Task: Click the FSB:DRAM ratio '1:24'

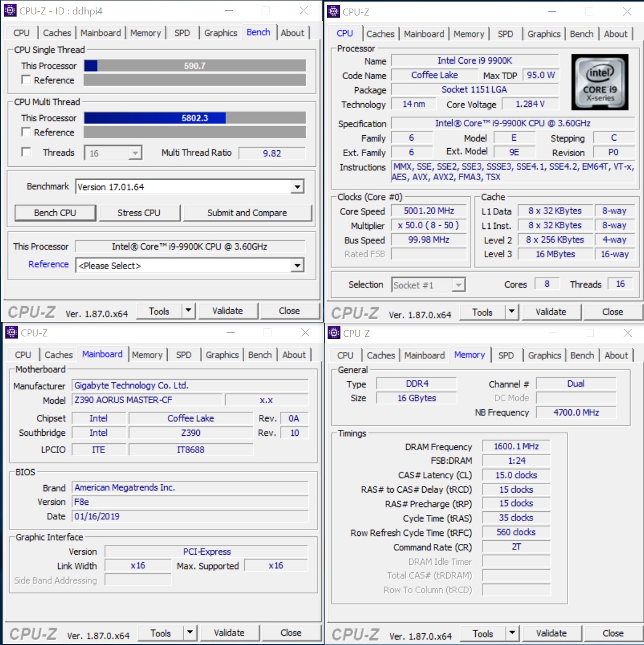Action: 516,460
